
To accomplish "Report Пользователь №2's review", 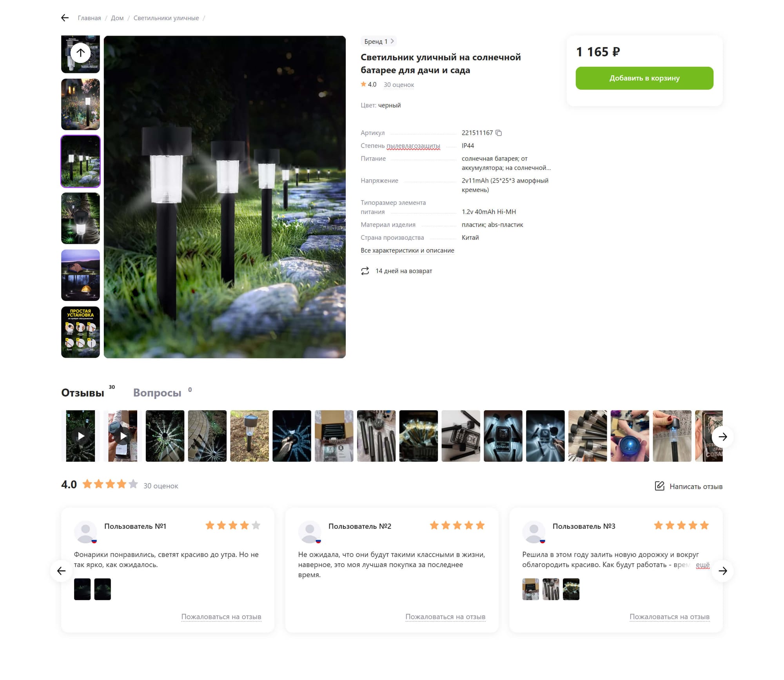I will click(x=445, y=617).
